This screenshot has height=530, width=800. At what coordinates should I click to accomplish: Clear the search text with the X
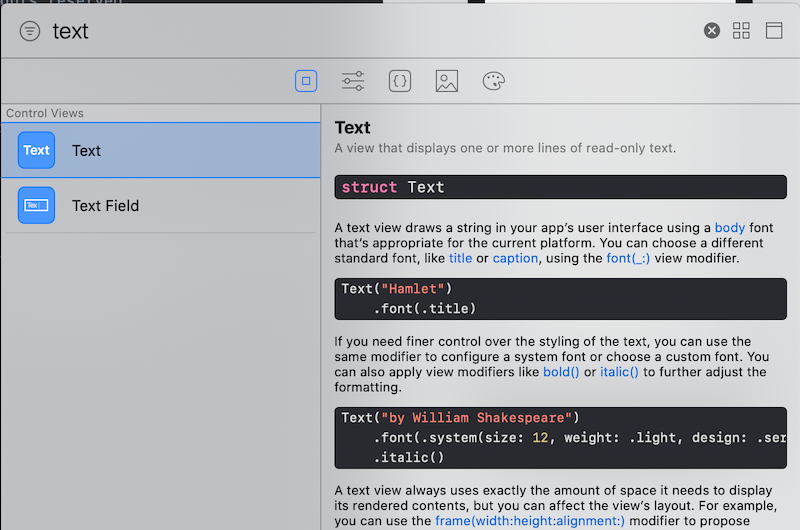point(712,31)
